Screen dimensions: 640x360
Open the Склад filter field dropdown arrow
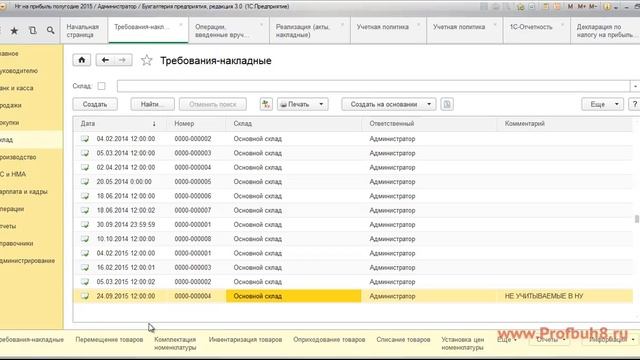tap(635, 86)
